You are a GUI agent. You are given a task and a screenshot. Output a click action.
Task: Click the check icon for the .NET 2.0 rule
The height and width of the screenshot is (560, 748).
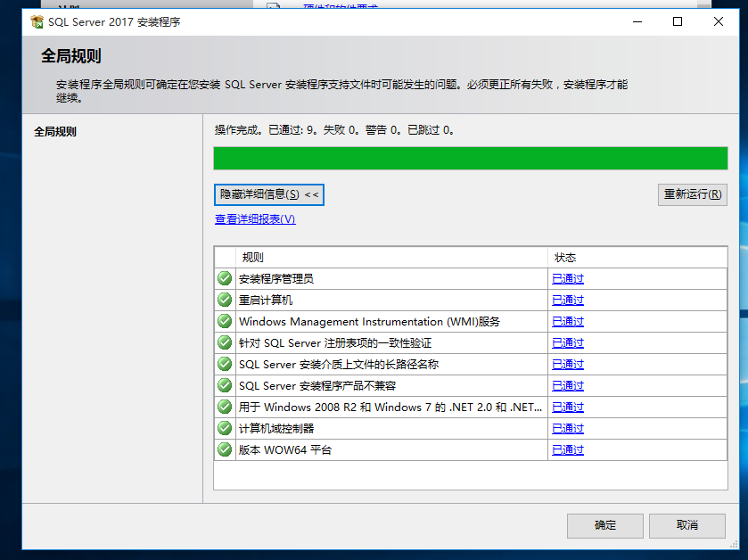click(x=225, y=407)
